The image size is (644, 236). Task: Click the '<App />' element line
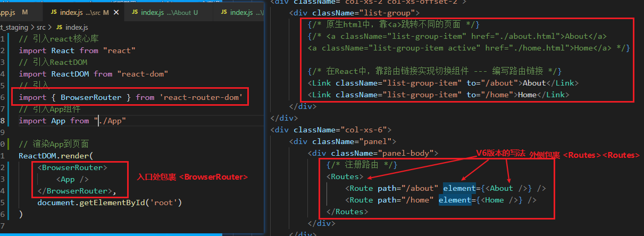[x=72, y=179]
